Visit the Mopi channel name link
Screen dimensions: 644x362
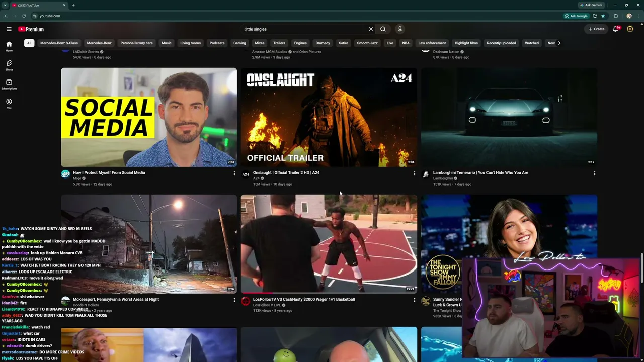coord(77,178)
